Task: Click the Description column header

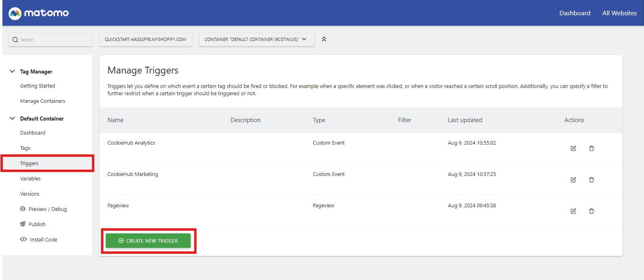Action: (245, 120)
